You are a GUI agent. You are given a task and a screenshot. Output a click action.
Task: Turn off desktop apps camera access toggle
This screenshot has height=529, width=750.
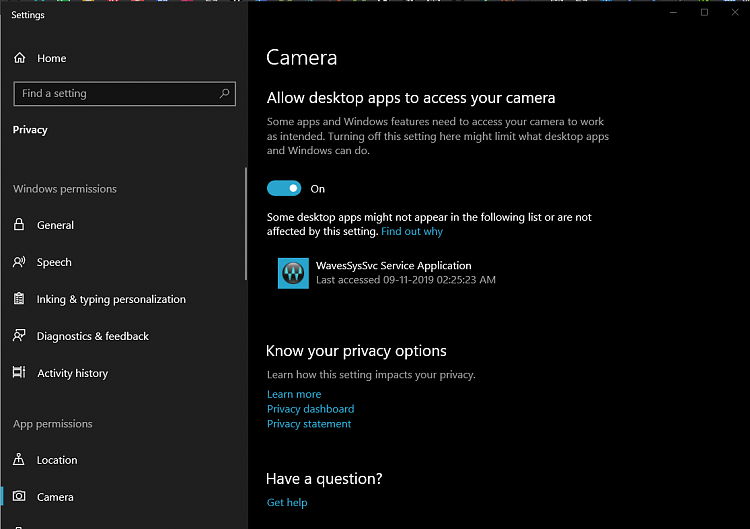tap(284, 188)
